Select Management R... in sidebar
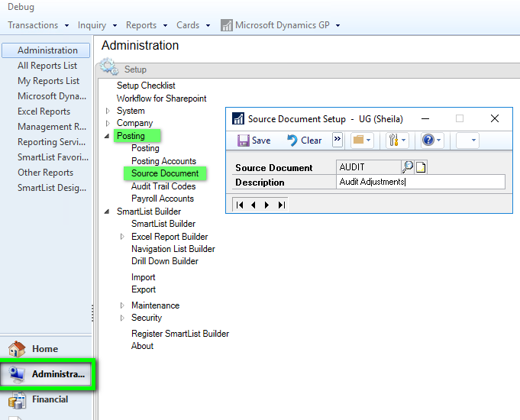520x420 pixels. [x=52, y=127]
